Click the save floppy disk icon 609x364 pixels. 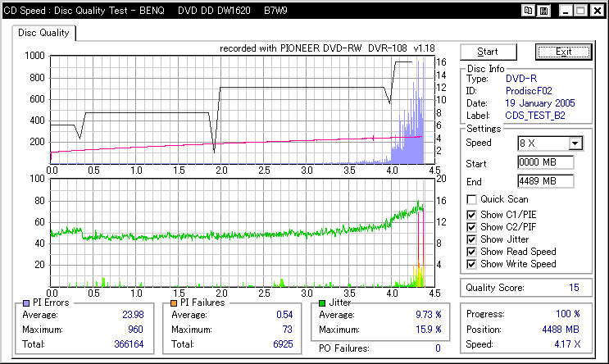(543, 10)
